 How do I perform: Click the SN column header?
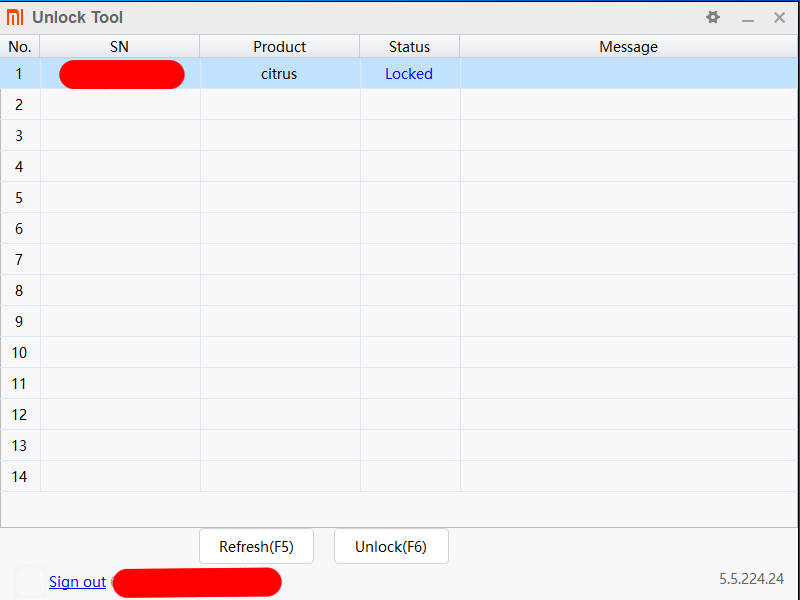pos(119,46)
